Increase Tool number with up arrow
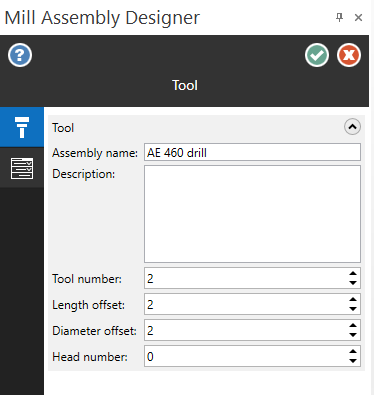 [x=353, y=274]
